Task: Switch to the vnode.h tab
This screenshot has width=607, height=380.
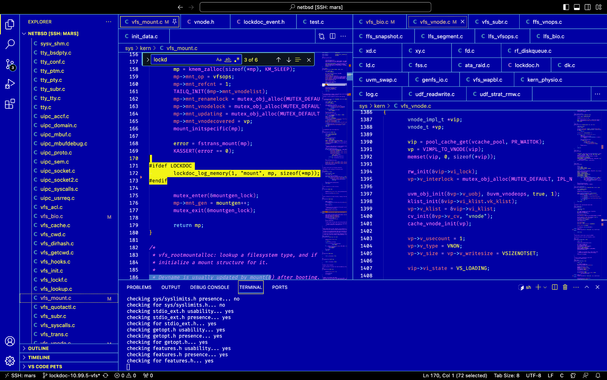Action: [204, 22]
